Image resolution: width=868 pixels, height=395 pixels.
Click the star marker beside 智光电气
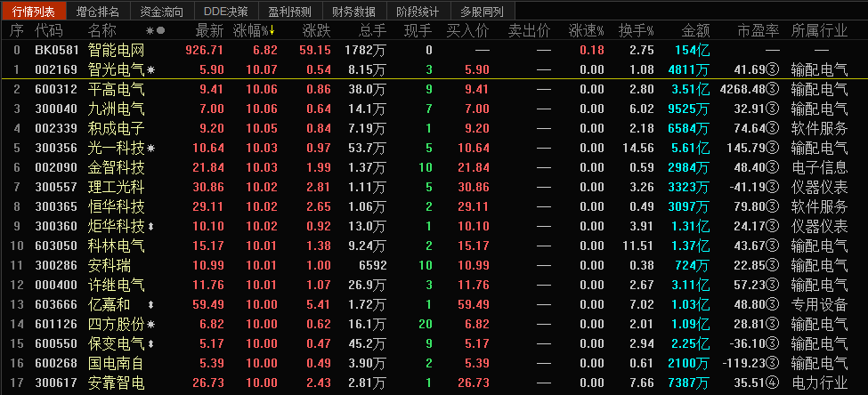coord(151,70)
